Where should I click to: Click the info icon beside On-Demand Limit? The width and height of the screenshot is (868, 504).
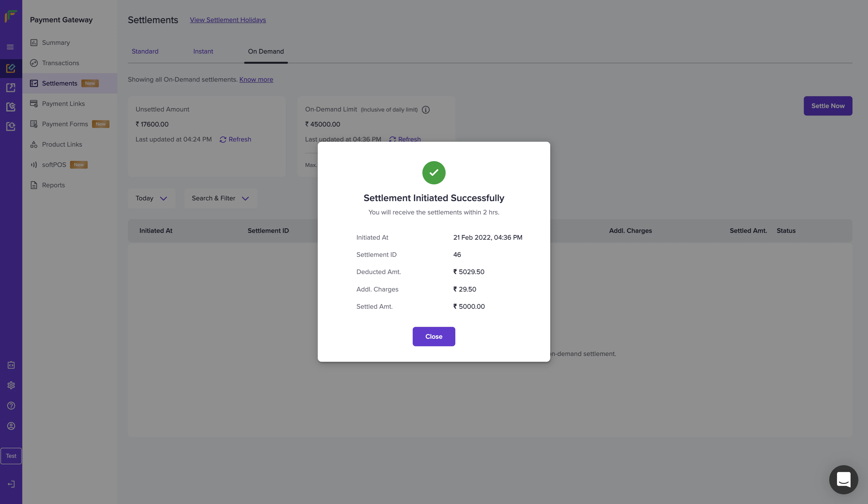[x=426, y=110]
